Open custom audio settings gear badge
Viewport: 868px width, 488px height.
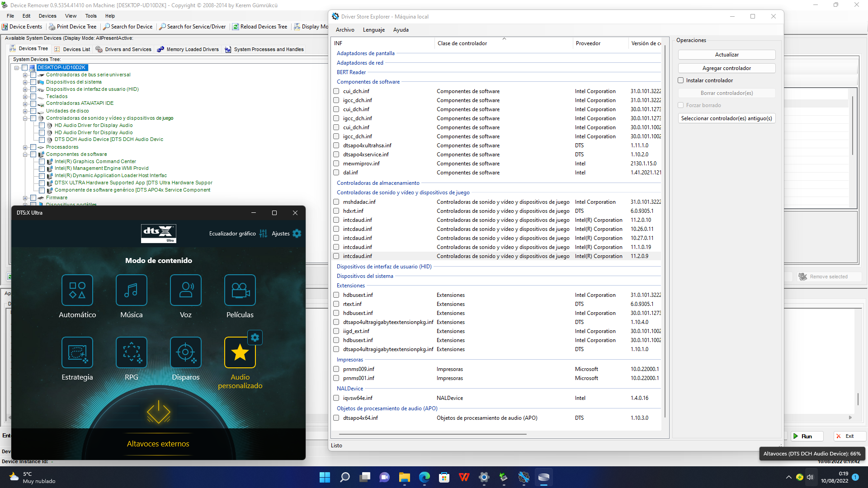click(x=255, y=338)
